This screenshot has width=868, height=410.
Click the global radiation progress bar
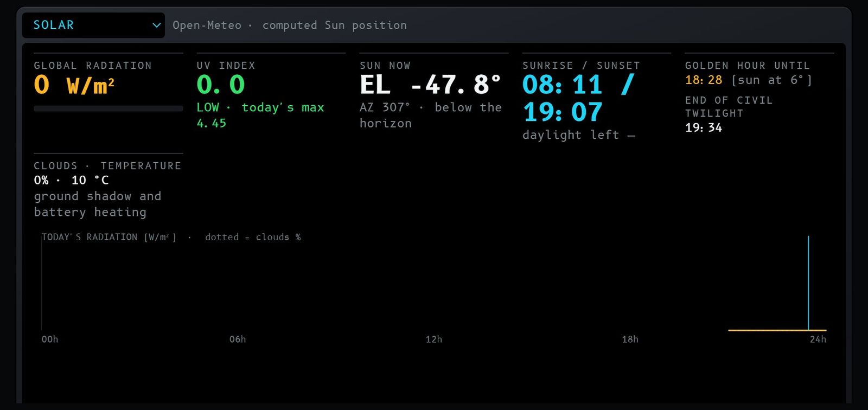[108, 108]
